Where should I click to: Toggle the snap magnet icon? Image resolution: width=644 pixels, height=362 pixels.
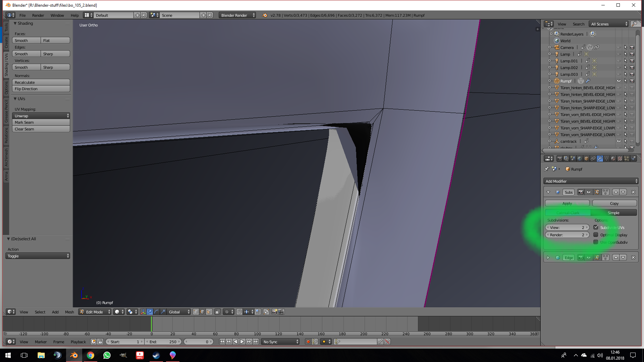(x=239, y=312)
